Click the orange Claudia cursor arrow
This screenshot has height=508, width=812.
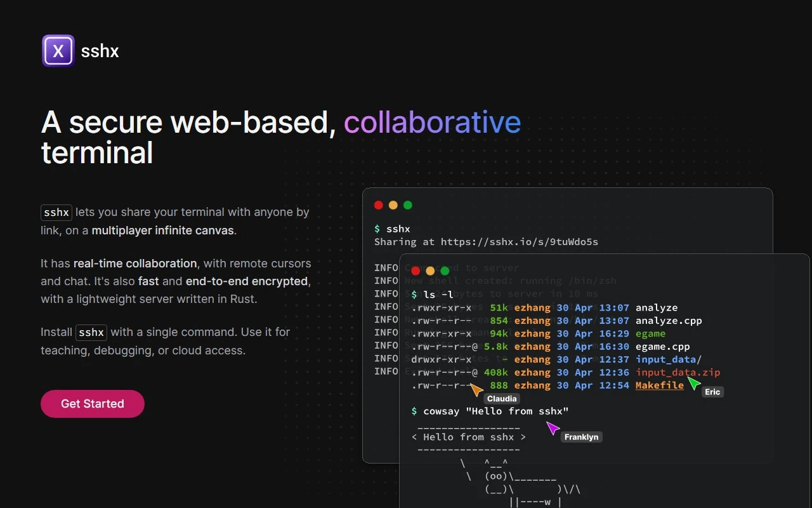[476, 389]
